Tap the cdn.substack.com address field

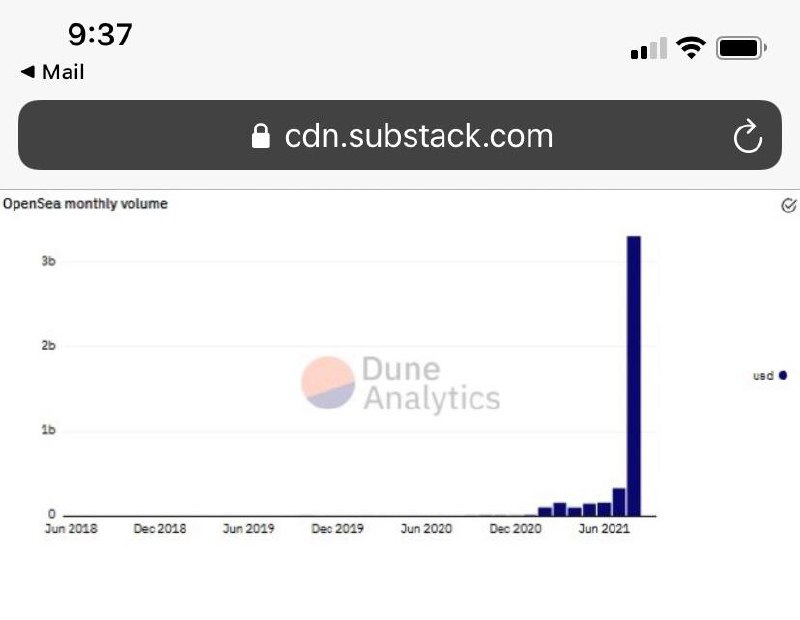(399, 135)
